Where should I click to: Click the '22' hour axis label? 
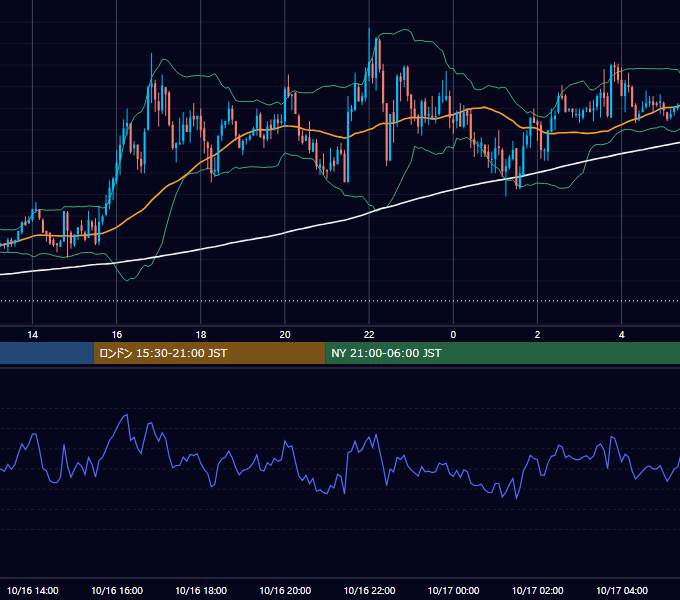[x=369, y=335]
